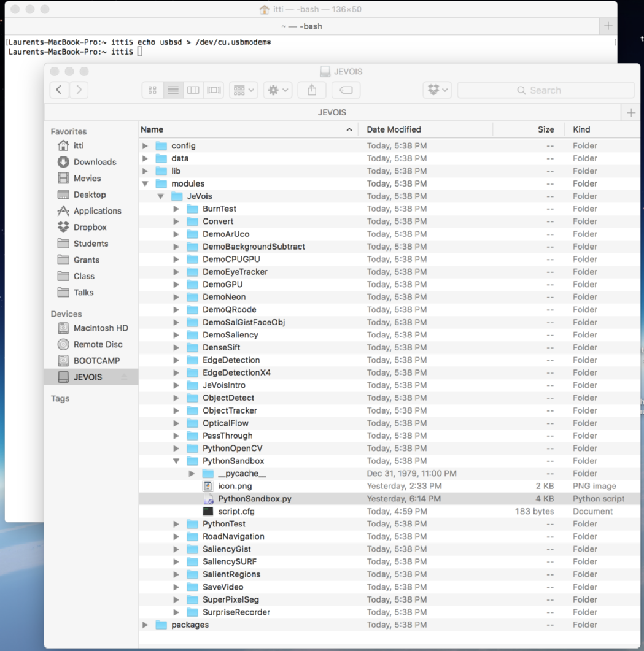Expand the __pycache__ folder
Image resolution: width=644 pixels, height=651 pixels.
pyautogui.click(x=192, y=473)
